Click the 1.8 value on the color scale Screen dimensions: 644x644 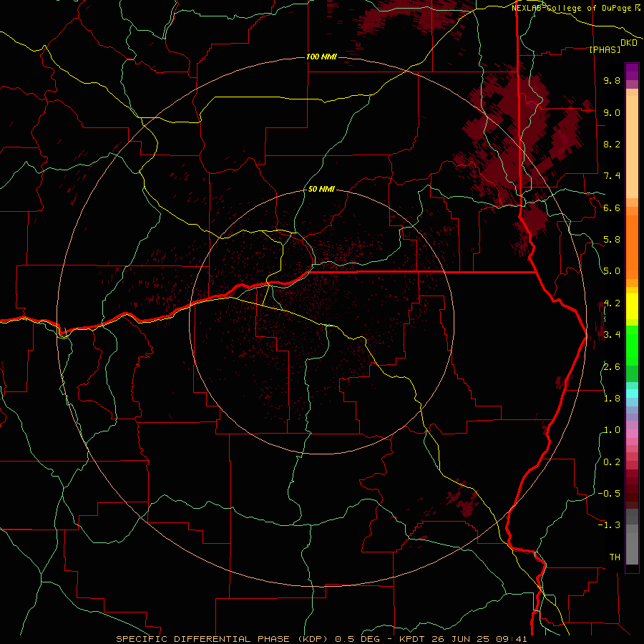[x=612, y=399]
